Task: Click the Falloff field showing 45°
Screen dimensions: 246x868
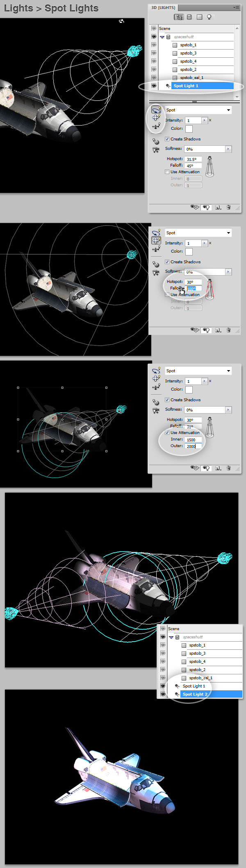Action: point(193,166)
